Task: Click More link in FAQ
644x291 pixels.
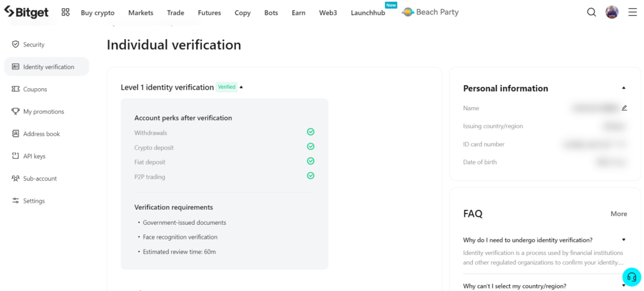Action: coord(619,214)
